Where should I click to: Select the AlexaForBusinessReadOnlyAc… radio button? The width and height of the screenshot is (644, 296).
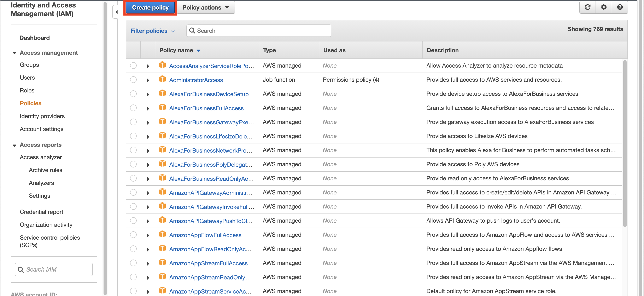tap(133, 178)
